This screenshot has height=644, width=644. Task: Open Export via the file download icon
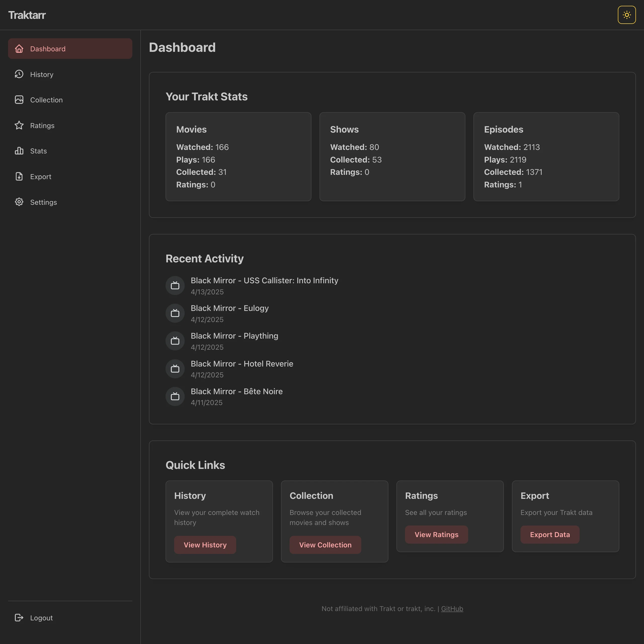pyautogui.click(x=19, y=176)
